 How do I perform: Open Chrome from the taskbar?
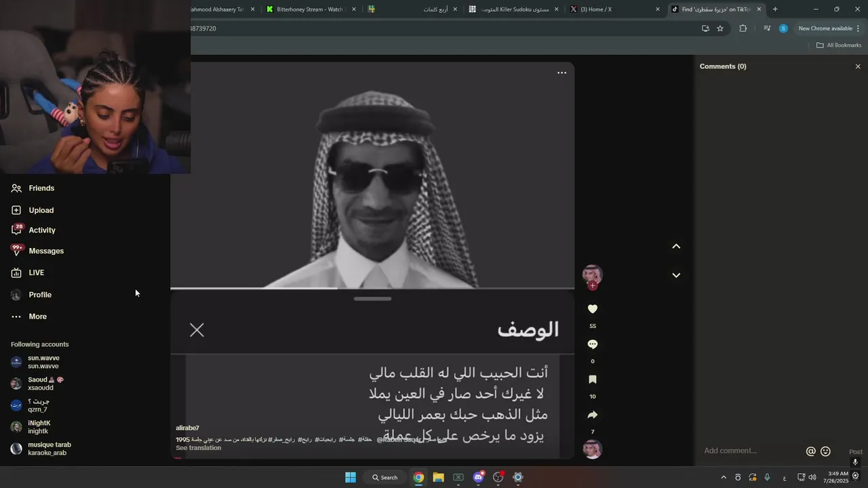pos(418,477)
